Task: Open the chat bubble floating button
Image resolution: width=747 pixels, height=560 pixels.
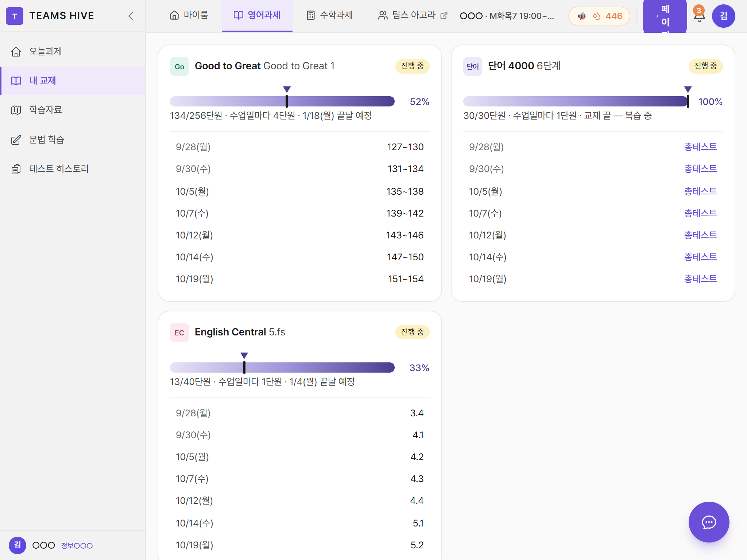Action: click(x=709, y=522)
